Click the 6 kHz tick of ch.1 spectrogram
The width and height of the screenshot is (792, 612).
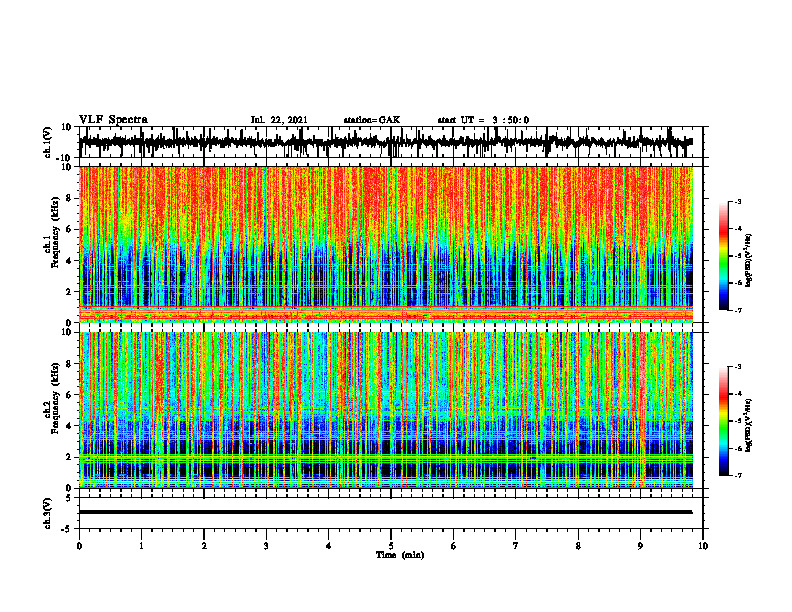[70, 229]
